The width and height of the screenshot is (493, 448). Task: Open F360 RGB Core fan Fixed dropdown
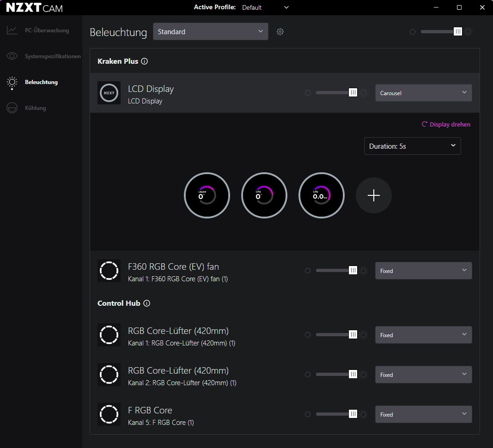click(x=423, y=271)
